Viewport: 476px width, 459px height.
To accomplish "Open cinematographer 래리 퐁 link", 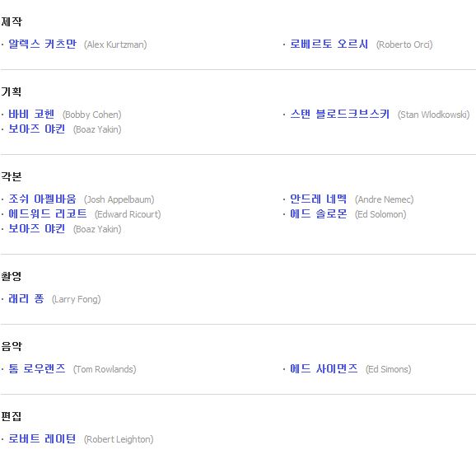I will (26, 298).
